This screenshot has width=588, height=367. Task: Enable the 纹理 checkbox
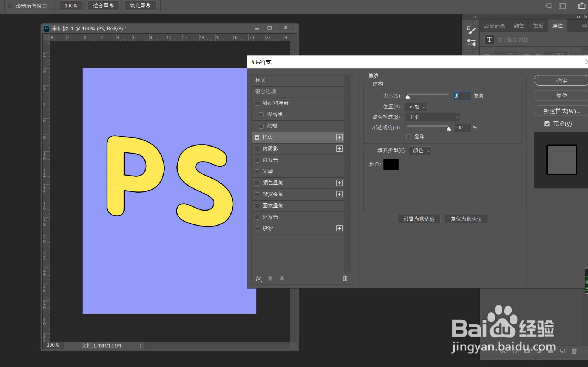tap(262, 126)
